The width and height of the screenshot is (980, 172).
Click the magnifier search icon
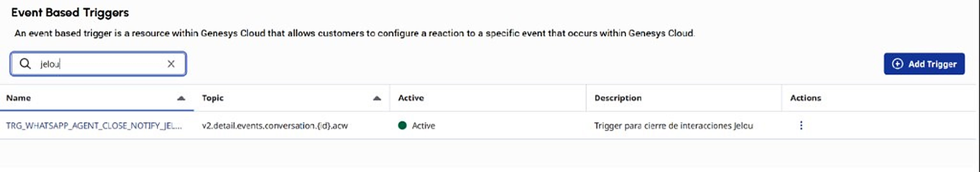25,64
